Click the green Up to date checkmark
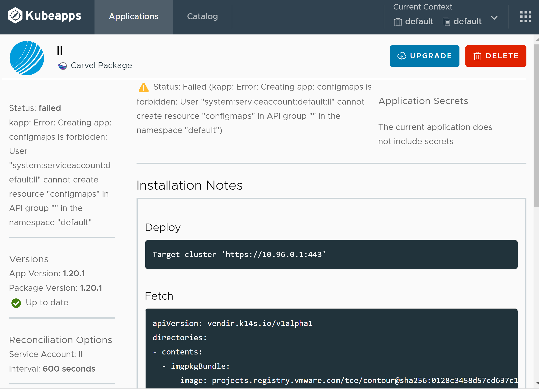The height and width of the screenshot is (392, 539). pyautogui.click(x=16, y=303)
